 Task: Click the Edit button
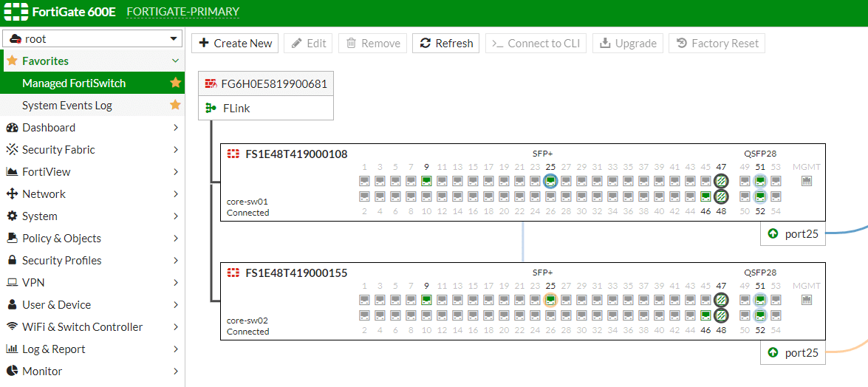tap(308, 43)
